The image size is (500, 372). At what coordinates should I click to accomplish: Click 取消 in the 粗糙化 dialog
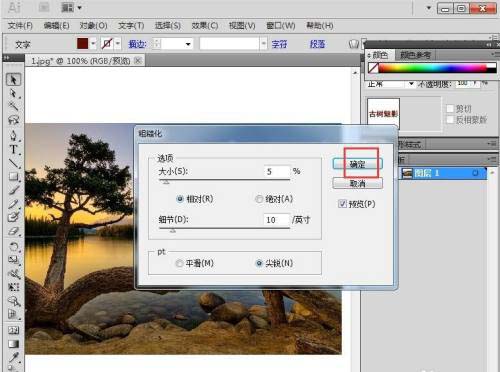tap(357, 183)
